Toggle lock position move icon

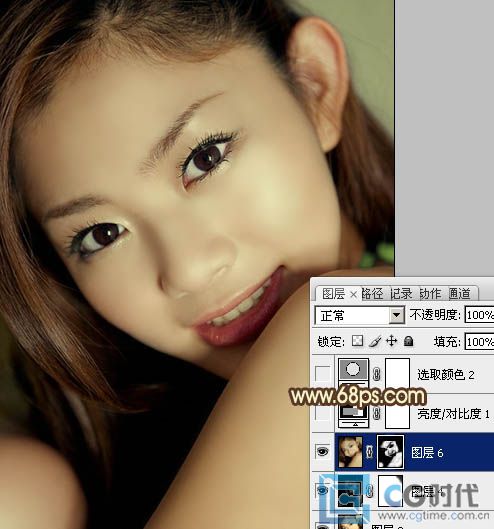(391, 341)
